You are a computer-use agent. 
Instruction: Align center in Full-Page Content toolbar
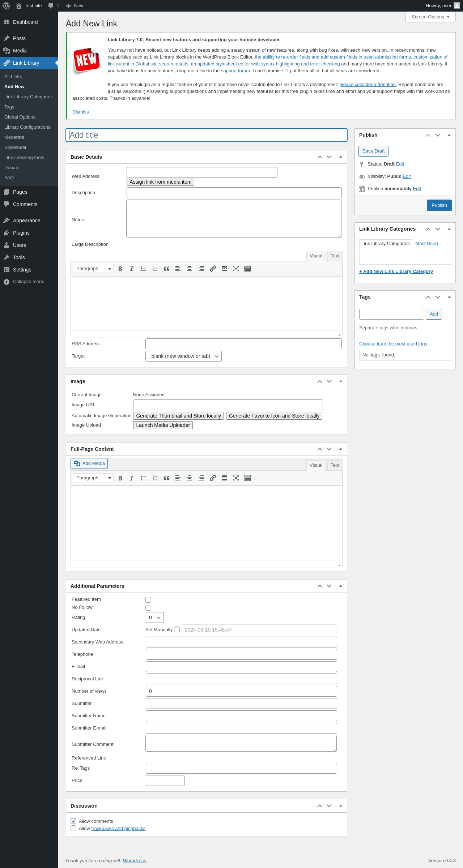pyautogui.click(x=190, y=478)
